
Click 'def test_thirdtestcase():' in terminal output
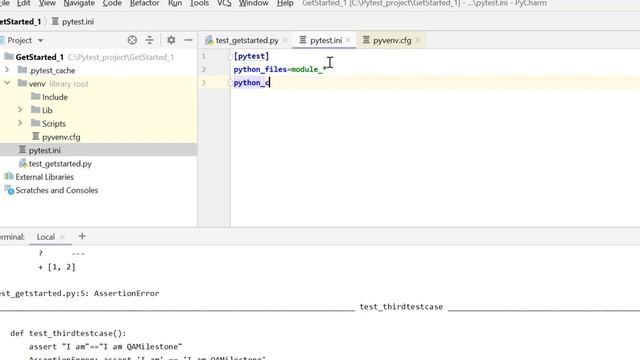click(x=69, y=333)
